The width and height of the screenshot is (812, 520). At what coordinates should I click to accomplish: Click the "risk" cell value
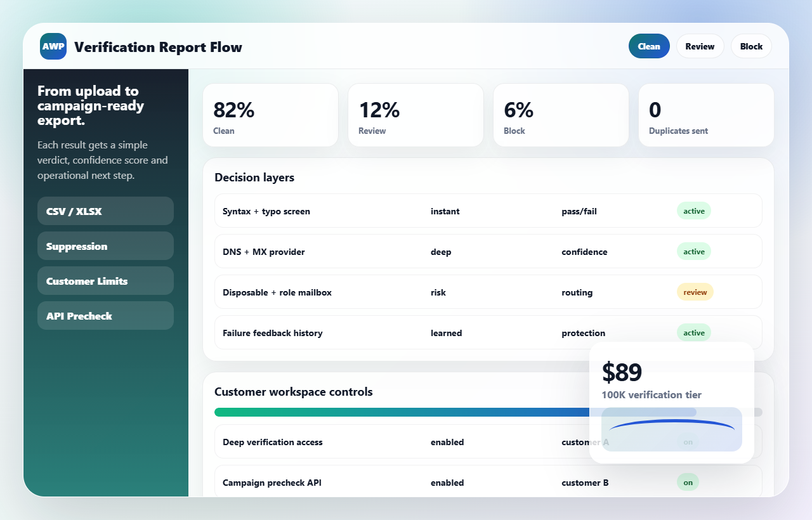438,292
